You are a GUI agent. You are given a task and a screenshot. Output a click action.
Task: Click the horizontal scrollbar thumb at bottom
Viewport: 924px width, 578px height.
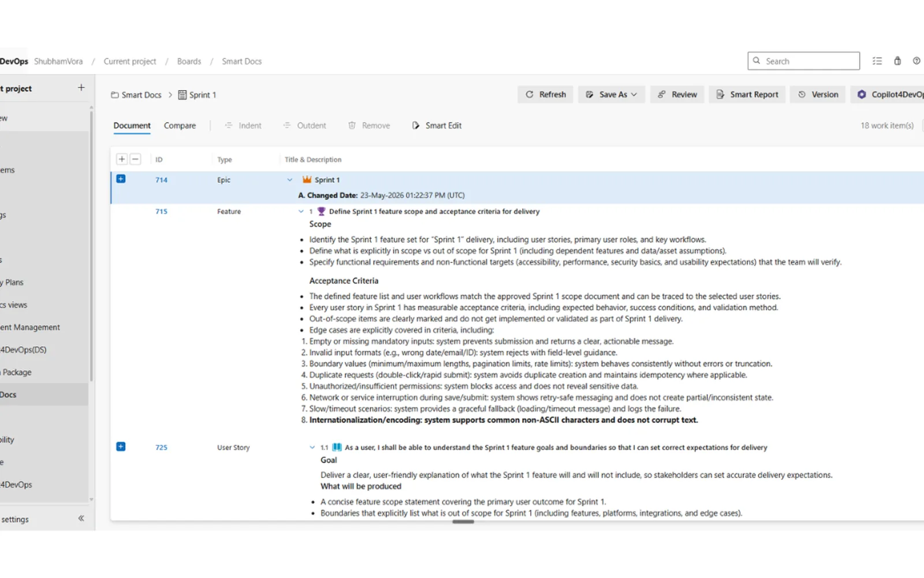463,522
